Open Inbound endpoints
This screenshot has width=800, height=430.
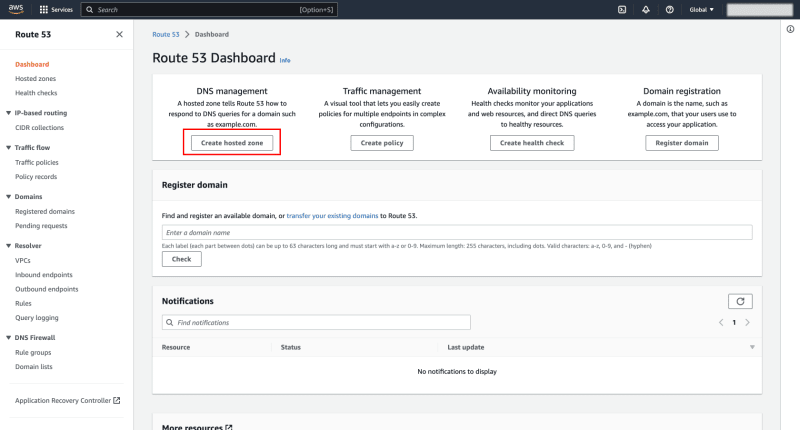(x=44, y=274)
